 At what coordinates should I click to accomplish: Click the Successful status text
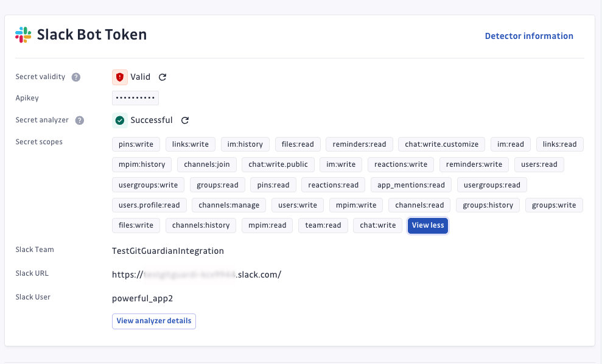point(152,120)
